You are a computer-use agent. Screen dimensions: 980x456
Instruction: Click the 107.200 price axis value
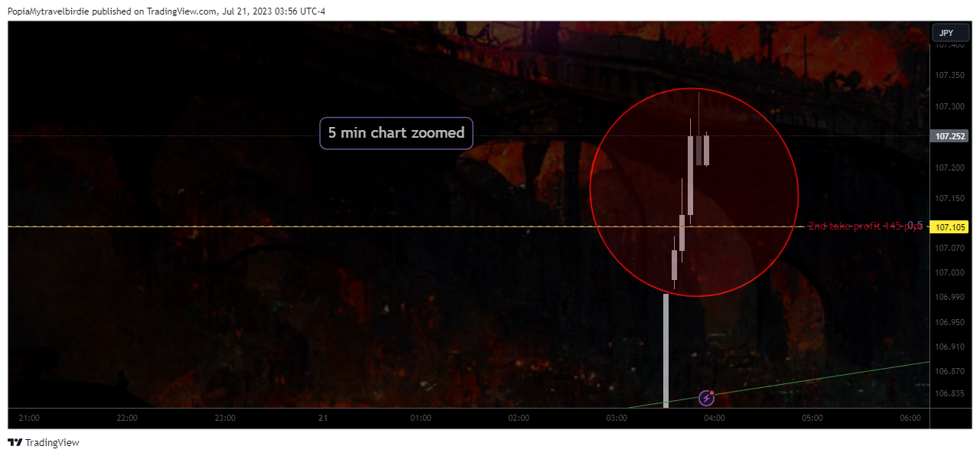click(x=949, y=168)
